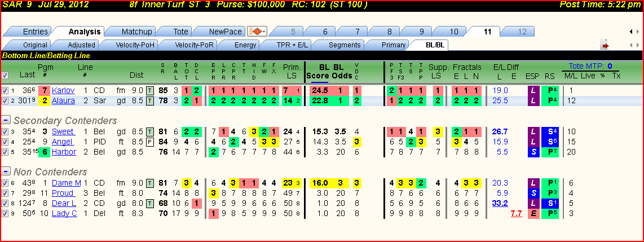Click the purple L ESP badge for Karlov
Viewport: 644px width, 242px height.
click(533, 90)
